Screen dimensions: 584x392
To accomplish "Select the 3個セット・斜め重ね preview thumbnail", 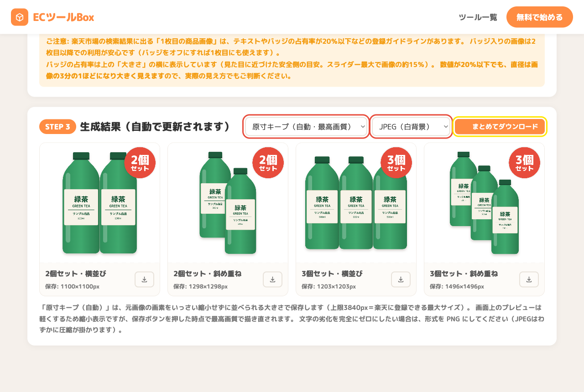I will click(484, 203).
